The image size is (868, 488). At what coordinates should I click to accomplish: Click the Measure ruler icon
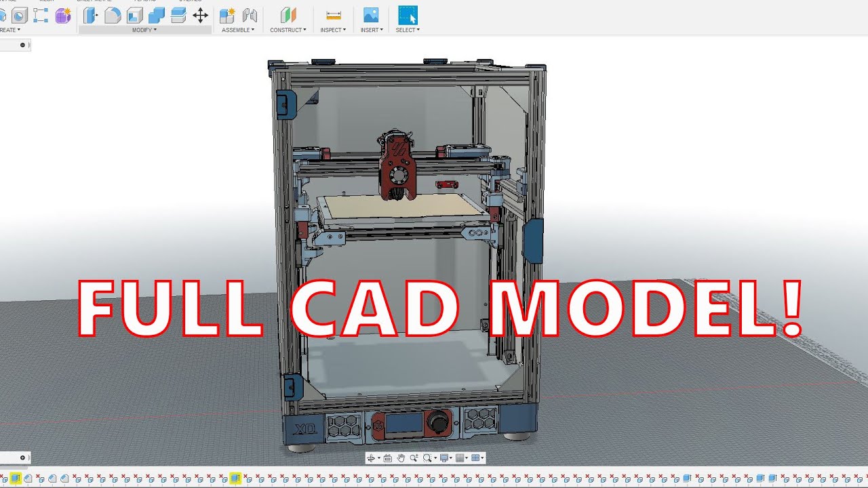(x=333, y=15)
